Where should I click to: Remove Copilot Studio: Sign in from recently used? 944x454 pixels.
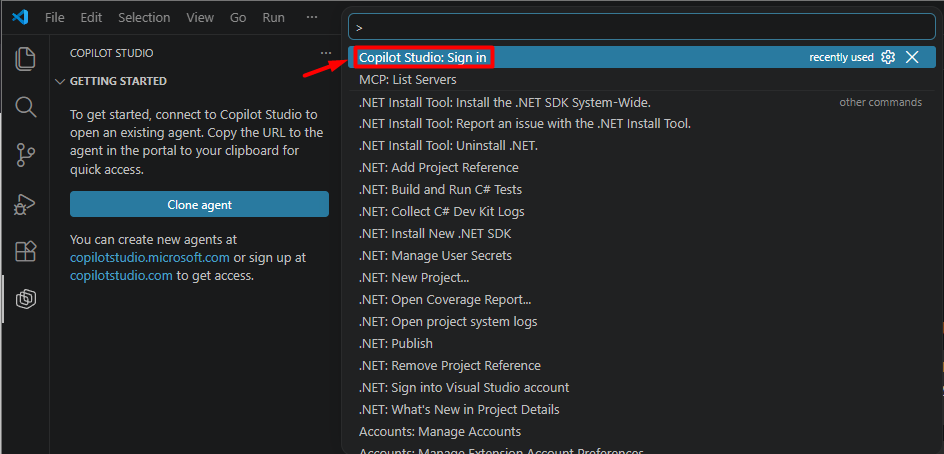912,57
